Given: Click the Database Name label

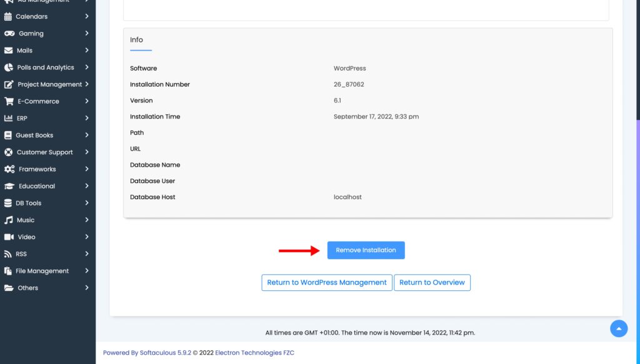Looking at the screenshot, I should click(x=155, y=165).
